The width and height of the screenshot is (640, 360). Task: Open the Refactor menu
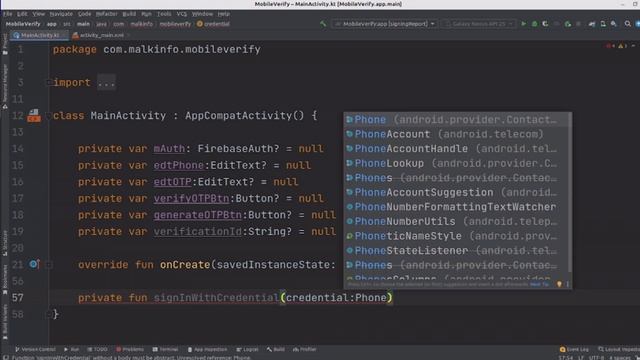pos(107,14)
